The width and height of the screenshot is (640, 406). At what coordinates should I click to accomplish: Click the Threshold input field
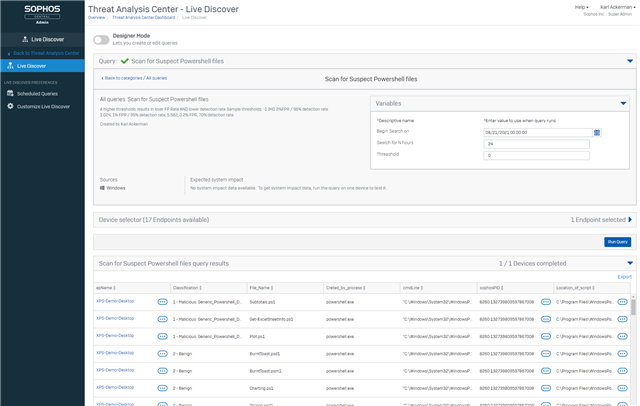(536, 155)
